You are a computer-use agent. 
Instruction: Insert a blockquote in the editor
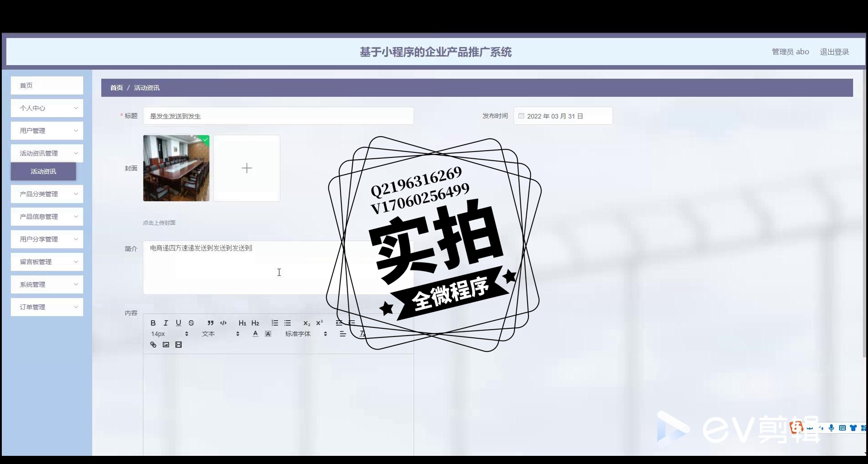click(x=211, y=323)
